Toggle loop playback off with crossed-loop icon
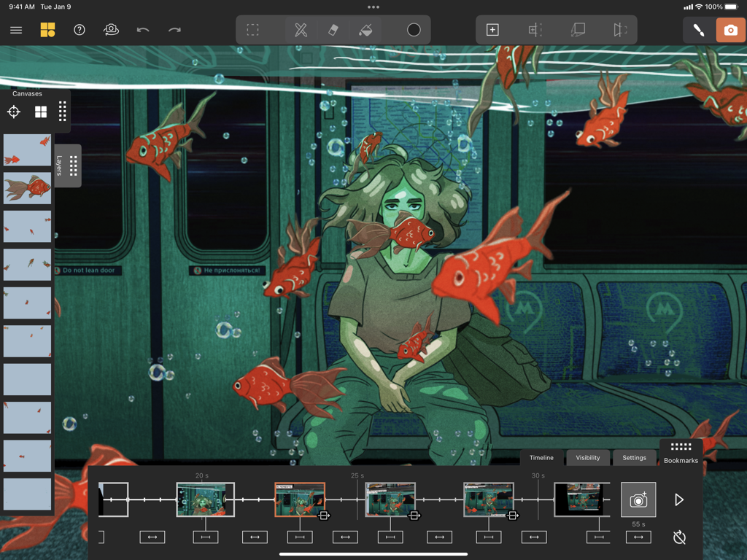 click(x=678, y=537)
